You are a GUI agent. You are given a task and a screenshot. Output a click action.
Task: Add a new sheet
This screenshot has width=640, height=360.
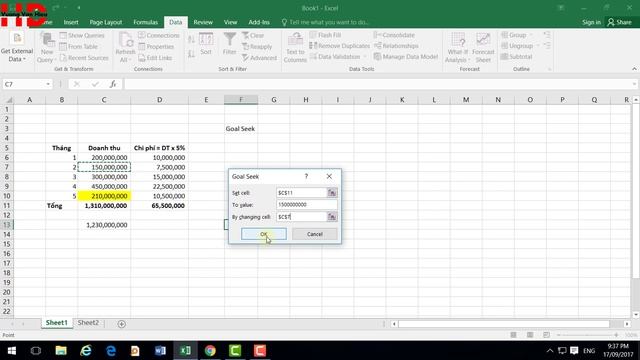[x=121, y=324]
